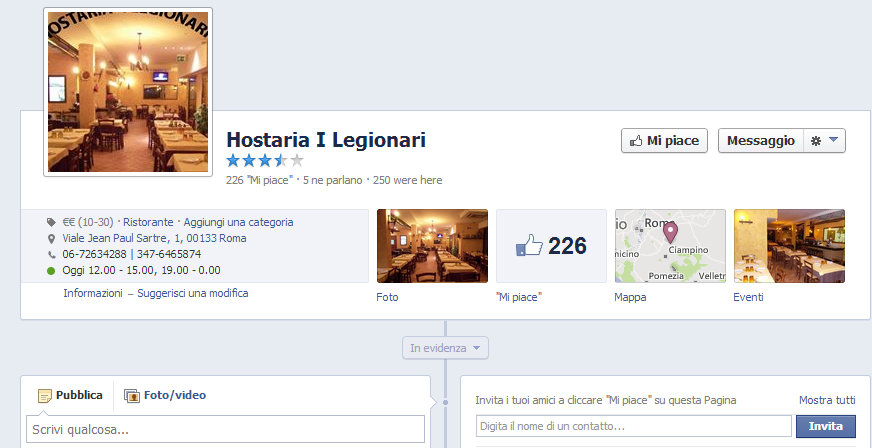Image resolution: width=872 pixels, height=448 pixels.
Task: Click the Pubblica note icon
Action: 44,396
